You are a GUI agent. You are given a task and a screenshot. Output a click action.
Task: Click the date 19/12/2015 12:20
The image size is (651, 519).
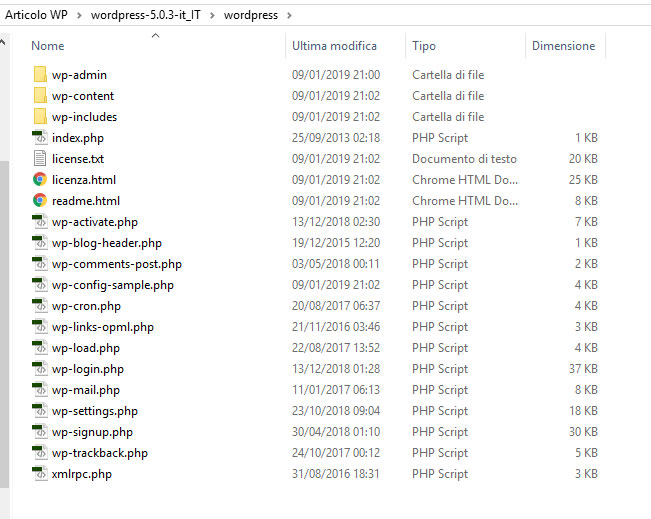click(x=336, y=243)
